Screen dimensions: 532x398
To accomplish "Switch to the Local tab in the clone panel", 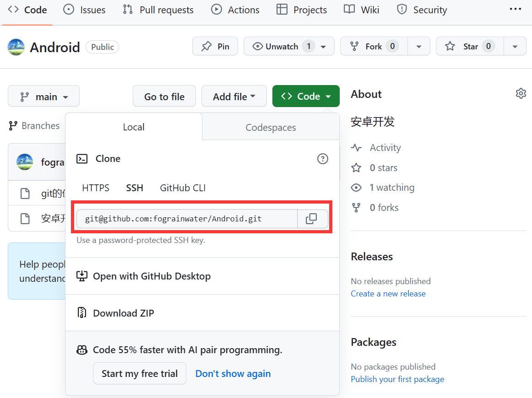I will click(x=134, y=127).
